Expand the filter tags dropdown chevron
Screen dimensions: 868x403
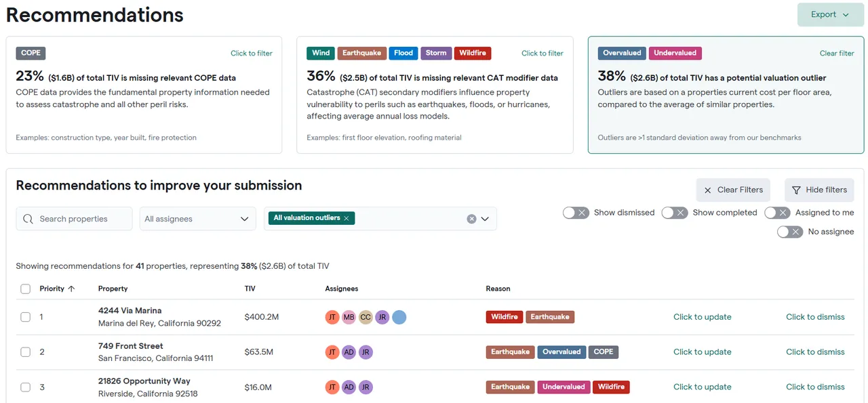point(485,219)
